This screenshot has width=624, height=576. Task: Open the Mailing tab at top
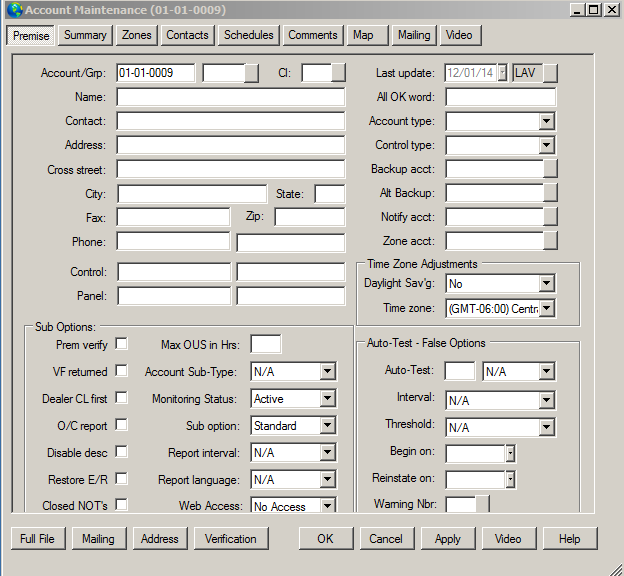pyautogui.click(x=414, y=35)
